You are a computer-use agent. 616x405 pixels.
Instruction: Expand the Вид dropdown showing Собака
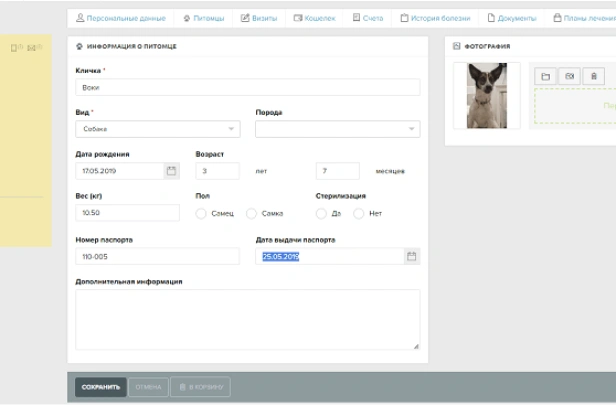[157, 129]
